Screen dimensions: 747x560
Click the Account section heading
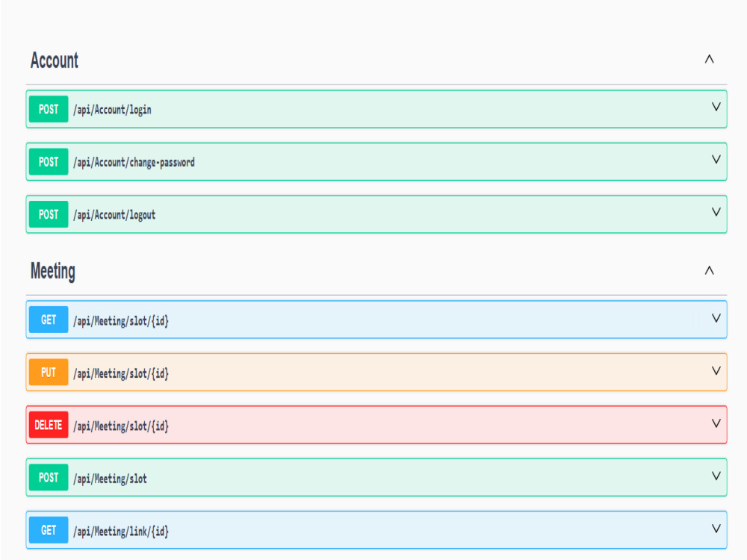(x=55, y=60)
